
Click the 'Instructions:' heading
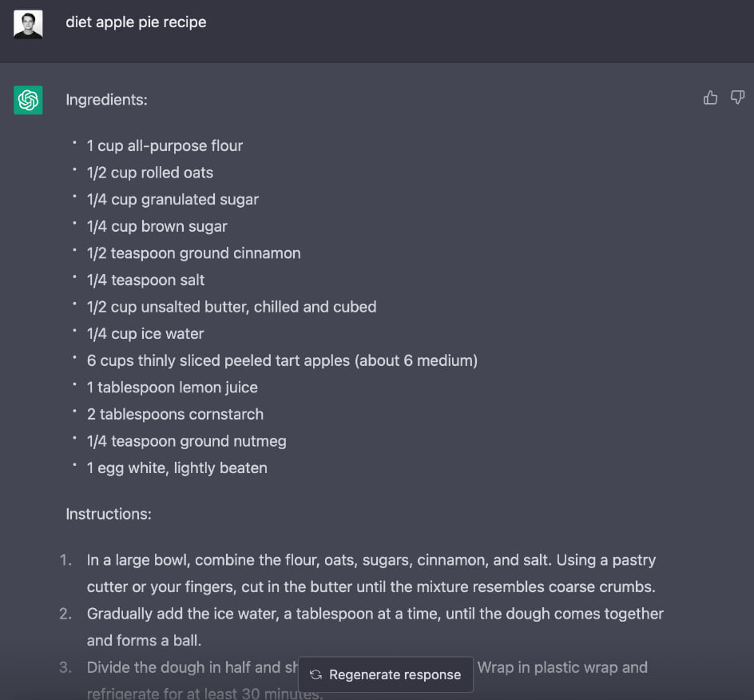coord(109,514)
